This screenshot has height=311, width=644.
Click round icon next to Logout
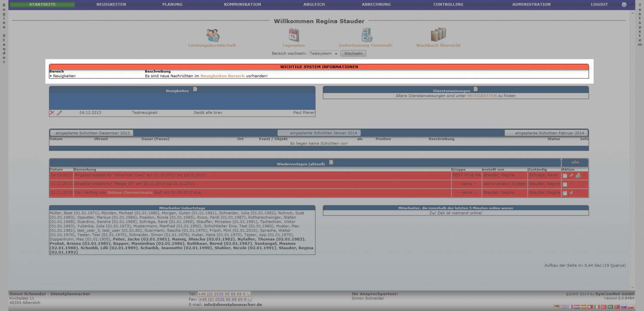pos(624,5)
